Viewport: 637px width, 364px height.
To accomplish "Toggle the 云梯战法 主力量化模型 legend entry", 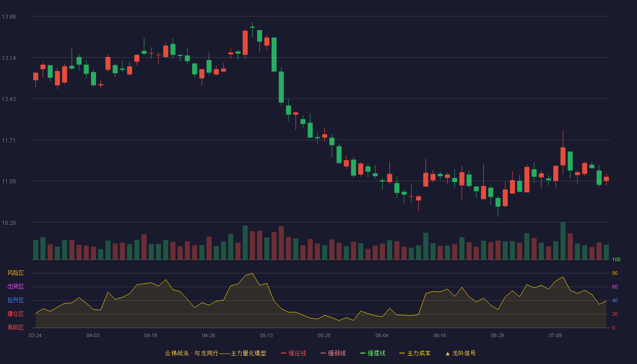I will tap(215, 353).
